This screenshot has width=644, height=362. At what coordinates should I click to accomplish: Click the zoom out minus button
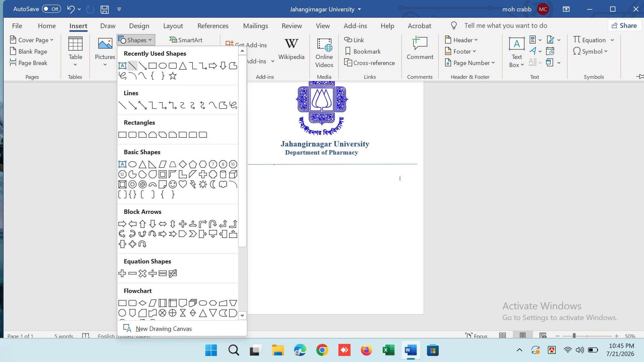coord(558,336)
